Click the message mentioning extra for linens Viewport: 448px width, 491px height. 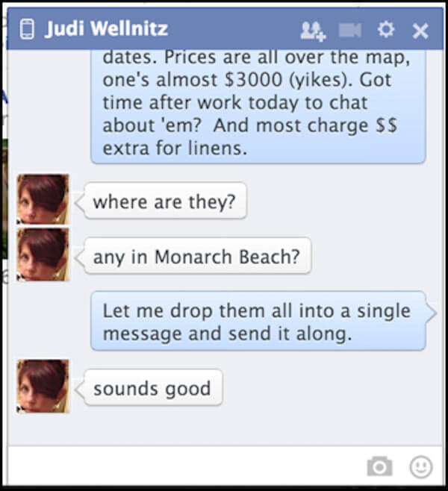click(258, 107)
